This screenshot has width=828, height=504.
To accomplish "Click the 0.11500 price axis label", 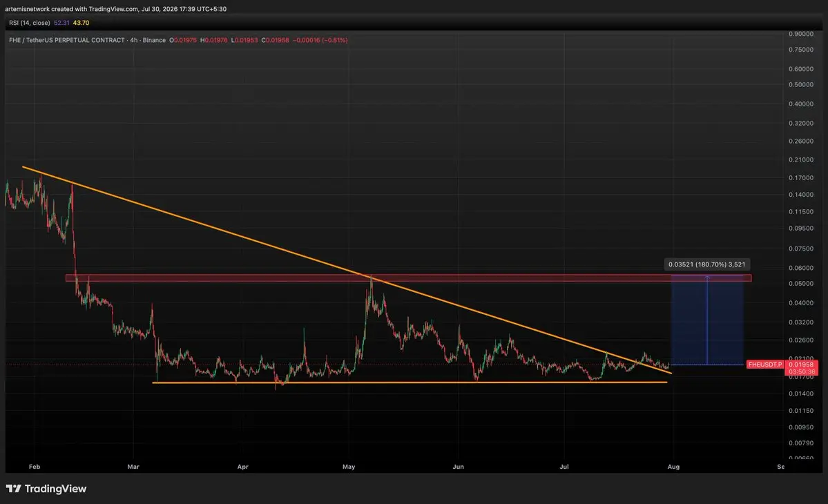I will pyautogui.click(x=801, y=212).
